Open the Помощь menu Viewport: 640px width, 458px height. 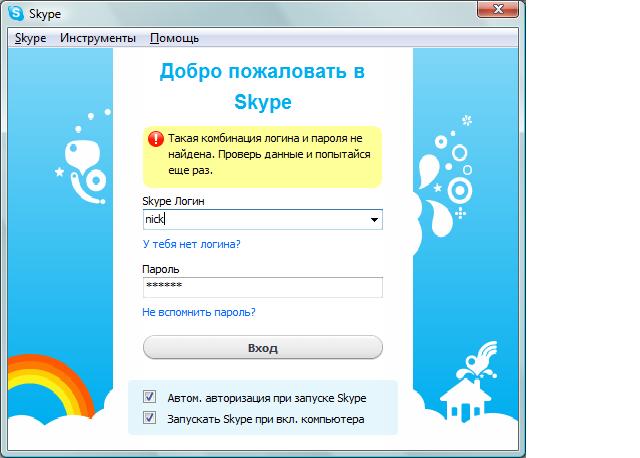pyautogui.click(x=174, y=38)
